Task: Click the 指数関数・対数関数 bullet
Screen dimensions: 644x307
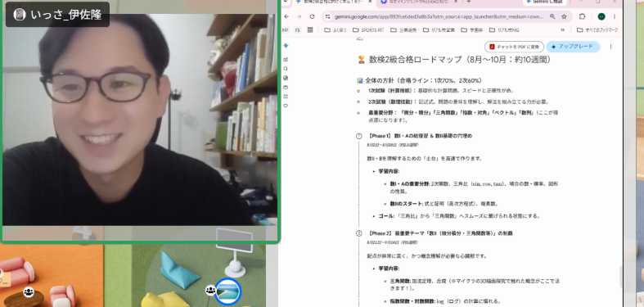Action: tap(445, 301)
